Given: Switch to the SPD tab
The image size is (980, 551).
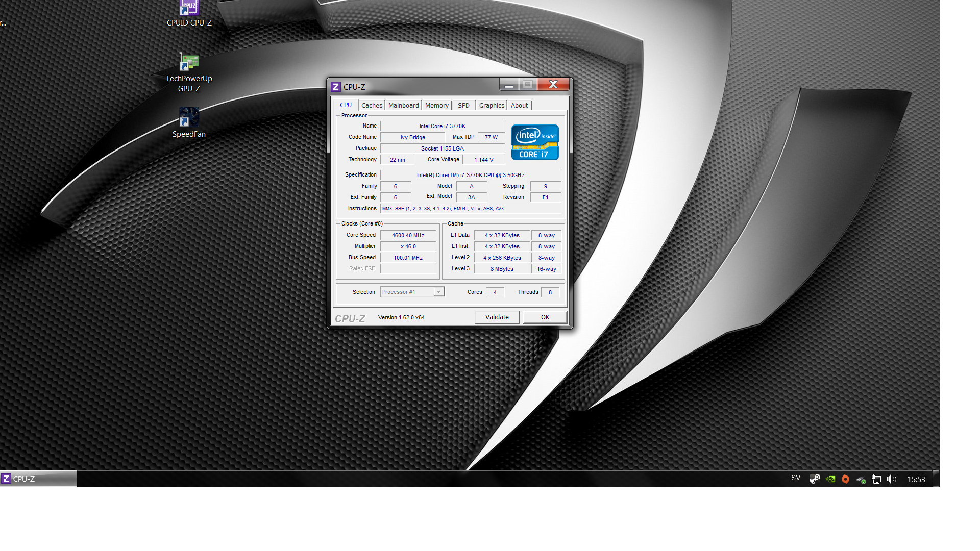Looking at the screenshot, I should point(463,106).
